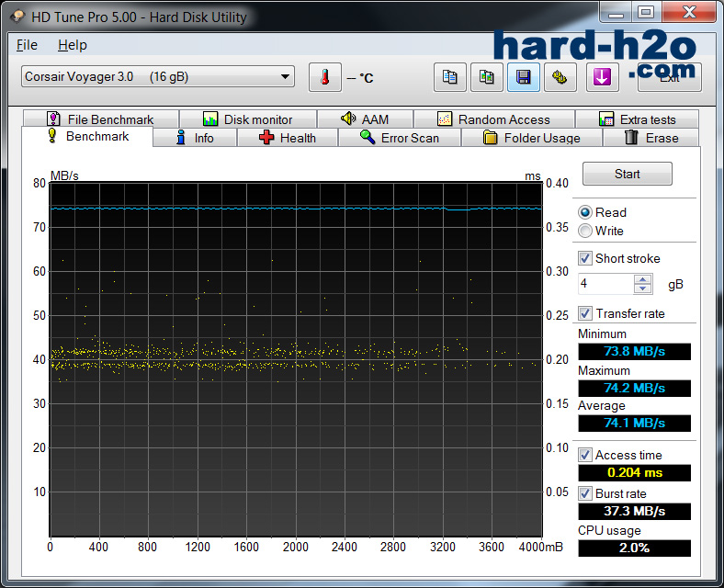Click the copy text to clipboard icon

[449, 77]
